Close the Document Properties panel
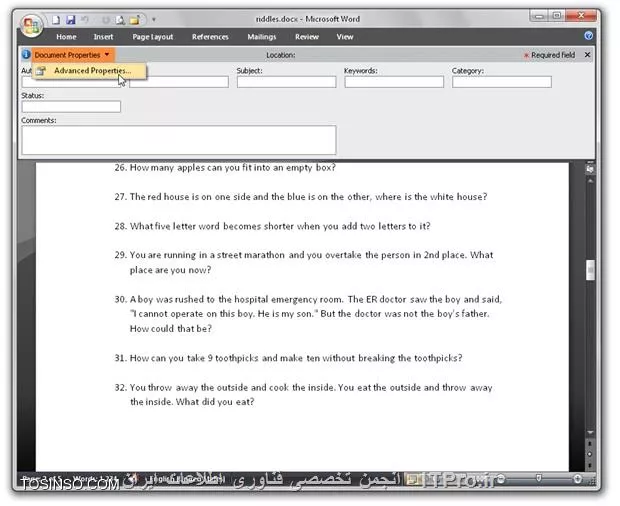This screenshot has width=620, height=506. [x=588, y=55]
